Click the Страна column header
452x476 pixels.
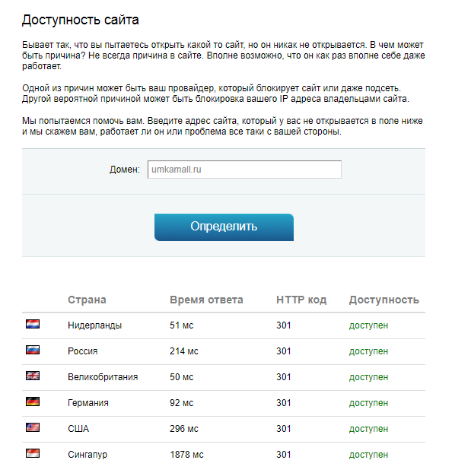click(87, 300)
